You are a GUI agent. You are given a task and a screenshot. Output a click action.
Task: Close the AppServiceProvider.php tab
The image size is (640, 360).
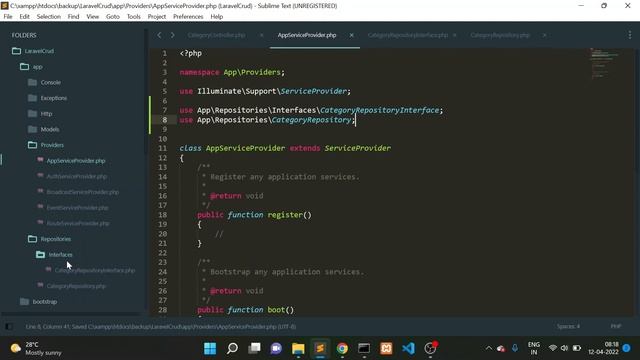click(351, 36)
